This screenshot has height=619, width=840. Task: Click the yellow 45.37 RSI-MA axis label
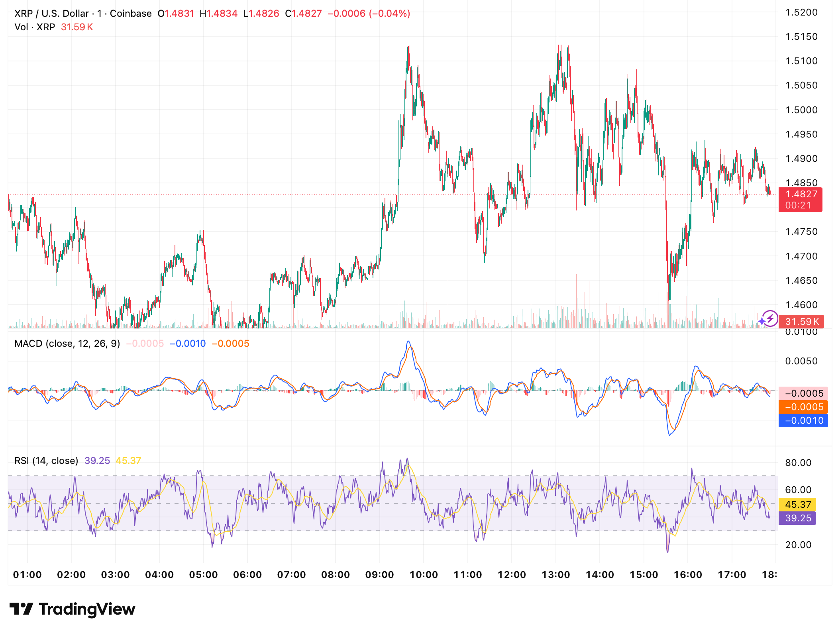pyautogui.click(x=797, y=505)
